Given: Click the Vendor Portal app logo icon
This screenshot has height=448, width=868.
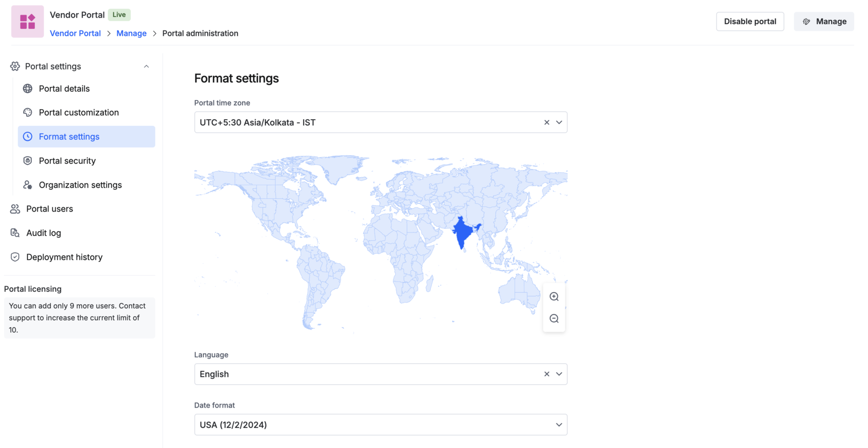Looking at the screenshot, I should click(28, 22).
